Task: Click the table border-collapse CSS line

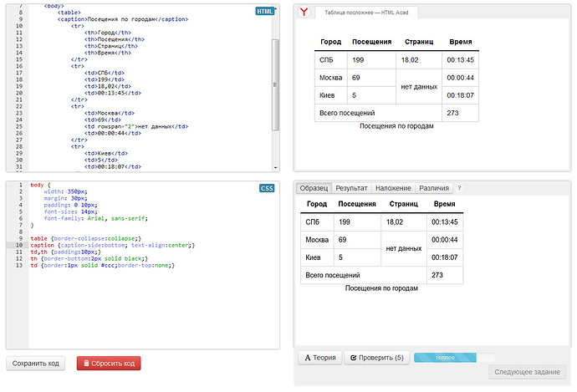Action: [86, 239]
